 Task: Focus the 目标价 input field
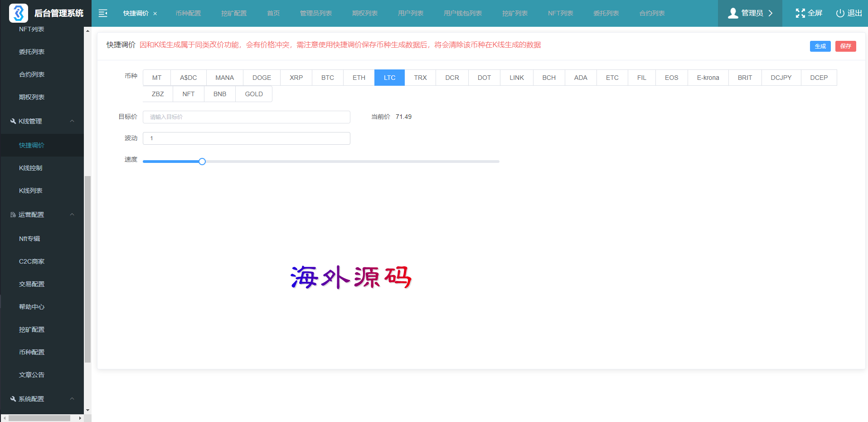point(247,117)
